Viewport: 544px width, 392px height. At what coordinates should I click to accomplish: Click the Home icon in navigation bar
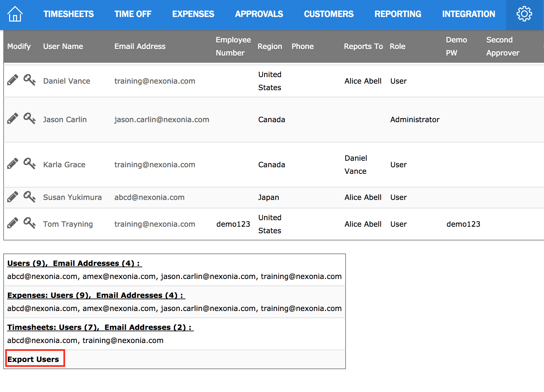[x=15, y=14]
